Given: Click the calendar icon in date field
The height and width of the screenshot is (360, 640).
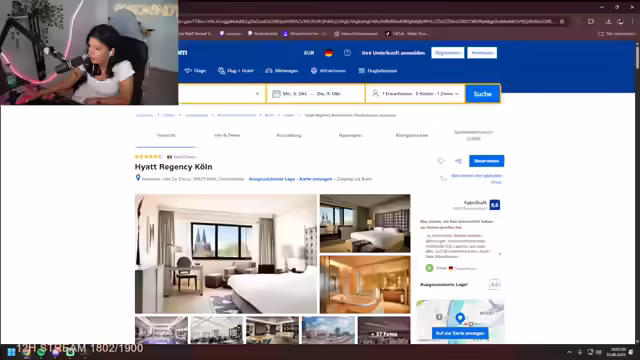Looking at the screenshot, I should pyautogui.click(x=276, y=94).
